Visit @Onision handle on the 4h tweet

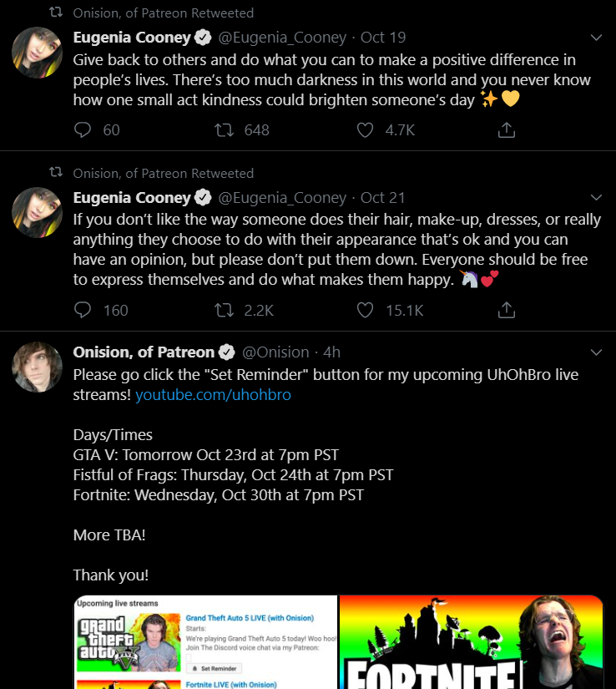tap(275, 352)
